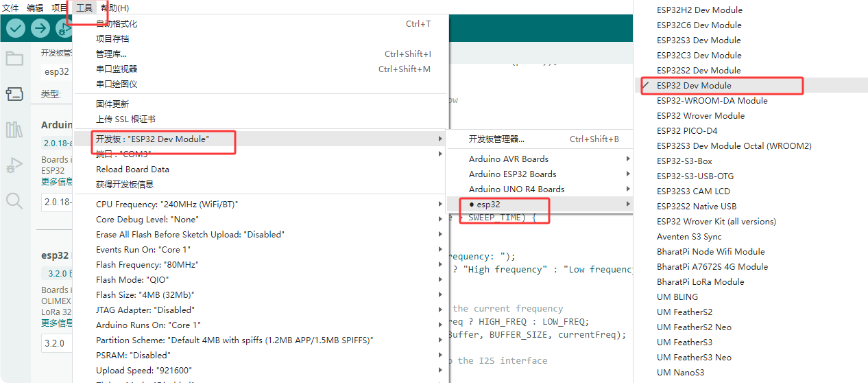Image resolution: width=868 pixels, height=383 pixels.
Task: Click 获得开发板信息 menu entry
Action: [x=261, y=184]
